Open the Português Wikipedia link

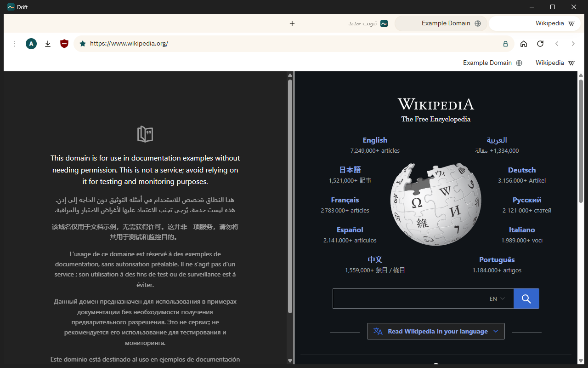click(x=497, y=260)
